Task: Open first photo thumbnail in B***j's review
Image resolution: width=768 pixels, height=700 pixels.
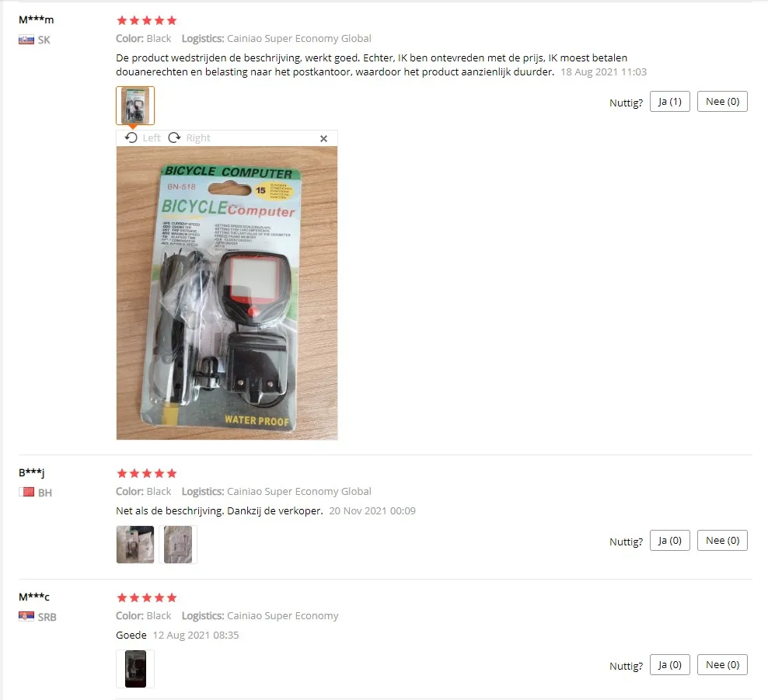Action: [x=135, y=545]
